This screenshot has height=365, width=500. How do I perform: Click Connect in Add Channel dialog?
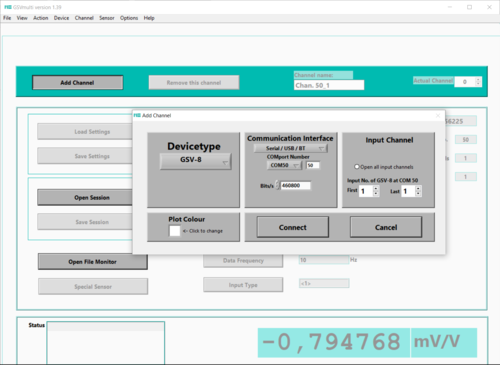coord(293,227)
